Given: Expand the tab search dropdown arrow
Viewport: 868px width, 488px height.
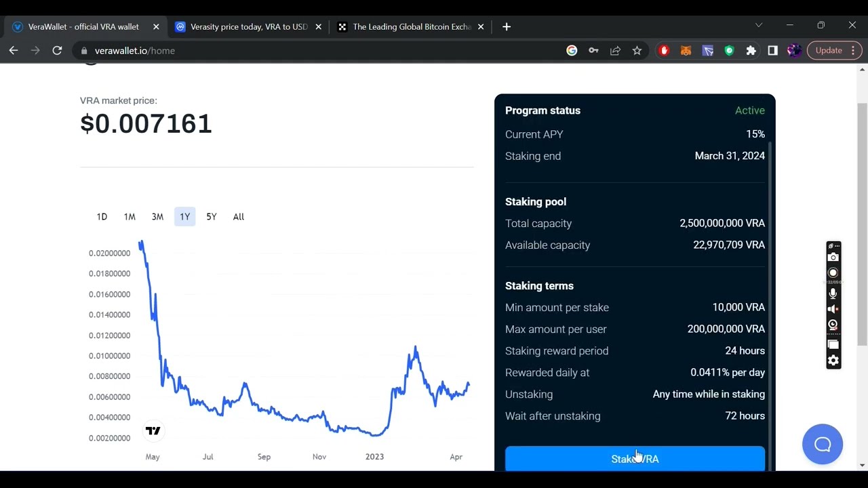Looking at the screenshot, I should (759, 25).
